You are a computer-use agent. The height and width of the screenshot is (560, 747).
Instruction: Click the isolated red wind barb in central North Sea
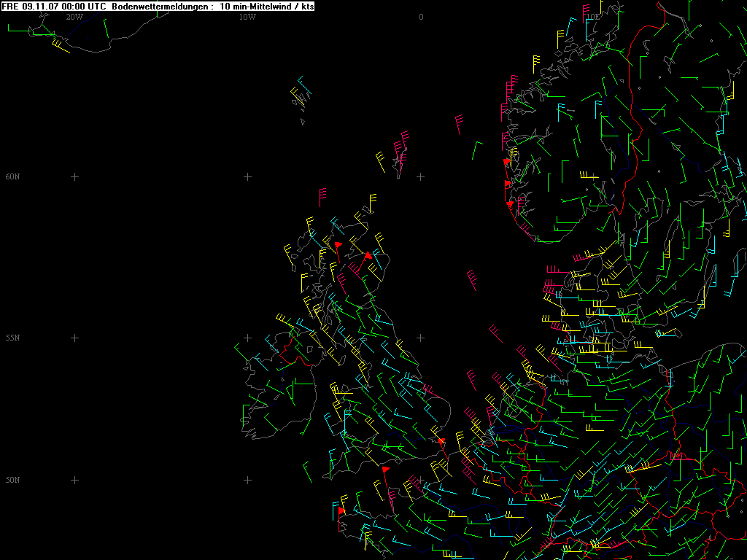click(x=473, y=279)
